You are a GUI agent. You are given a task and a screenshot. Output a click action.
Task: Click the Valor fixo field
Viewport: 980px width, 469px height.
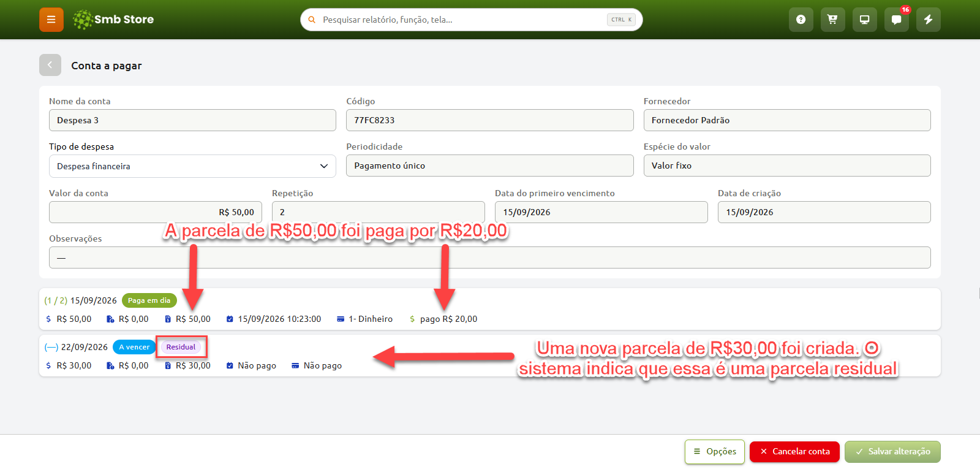pyautogui.click(x=787, y=166)
